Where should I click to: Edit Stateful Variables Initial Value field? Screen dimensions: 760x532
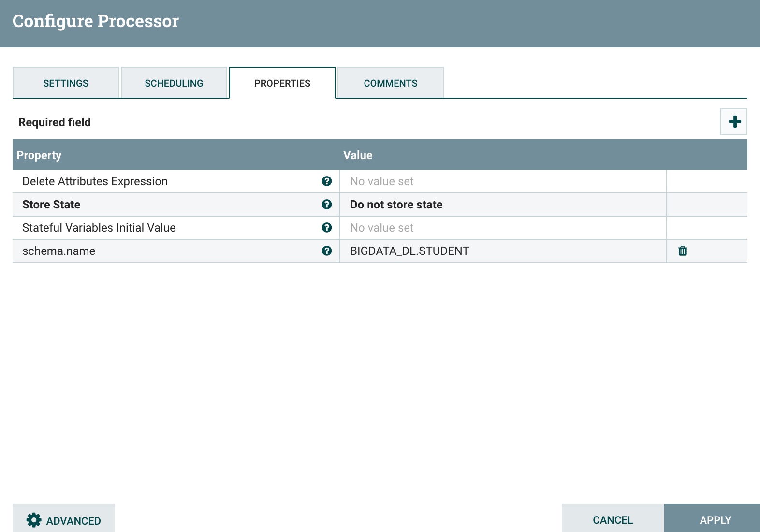coord(503,228)
